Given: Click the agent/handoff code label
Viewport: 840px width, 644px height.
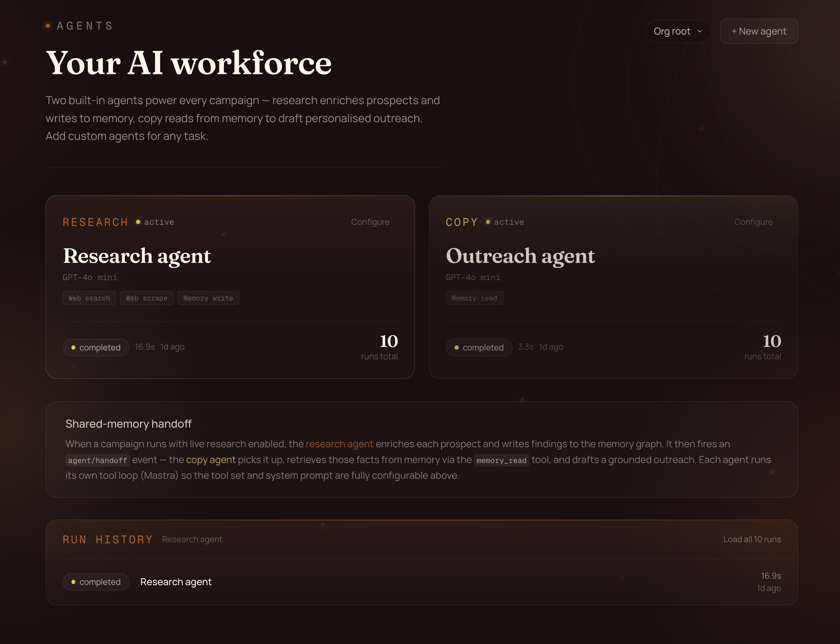Looking at the screenshot, I should point(98,460).
